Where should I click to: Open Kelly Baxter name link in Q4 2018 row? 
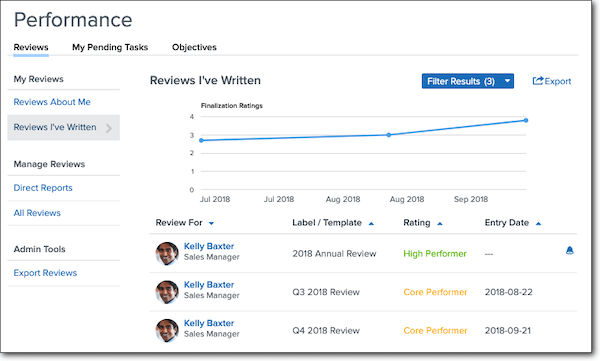pos(209,323)
